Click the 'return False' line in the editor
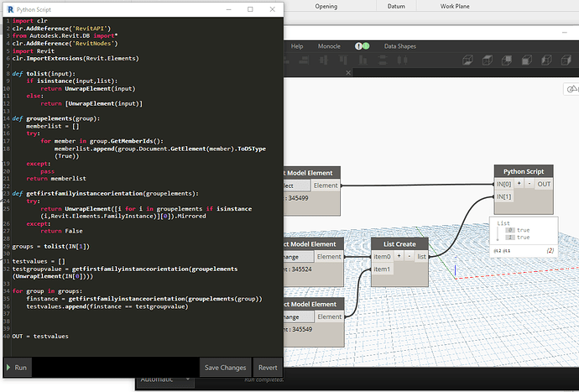This screenshot has height=392, width=579. (x=61, y=231)
